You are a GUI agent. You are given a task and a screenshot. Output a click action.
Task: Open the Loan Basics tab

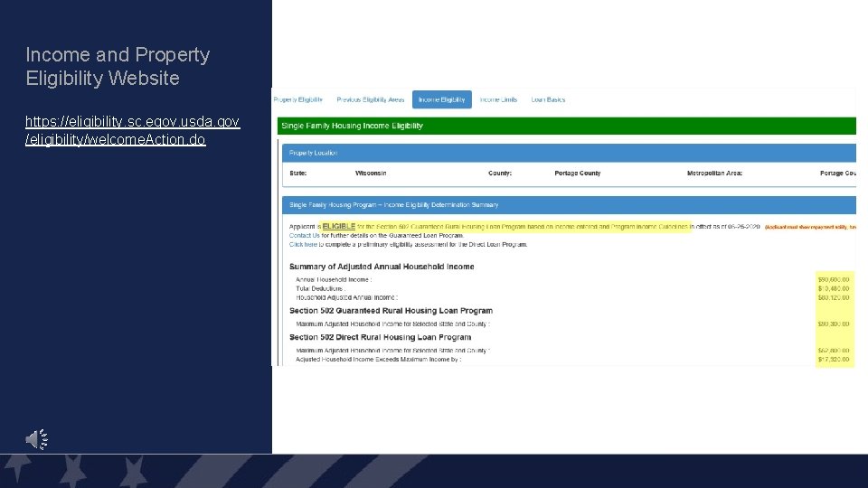(x=548, y=99)
